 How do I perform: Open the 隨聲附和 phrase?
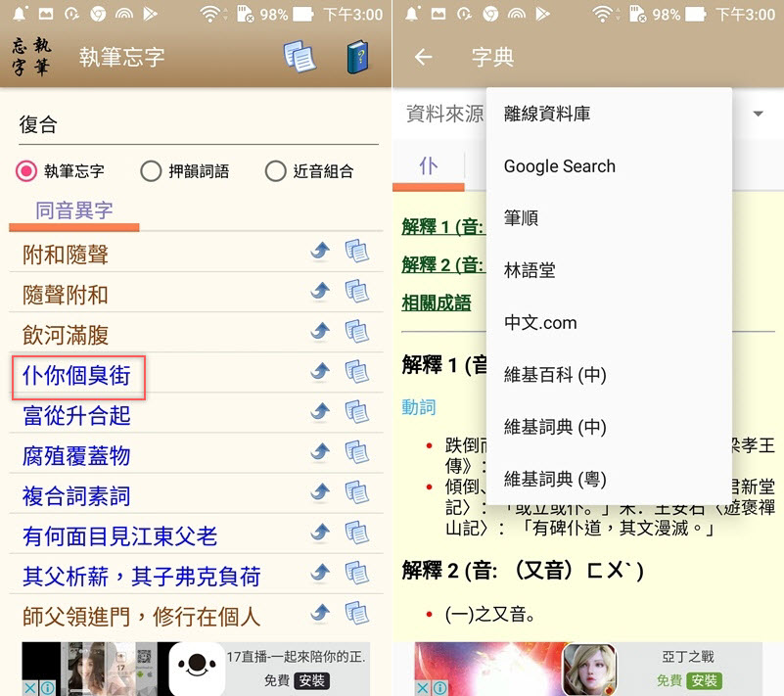coord(65,295)
